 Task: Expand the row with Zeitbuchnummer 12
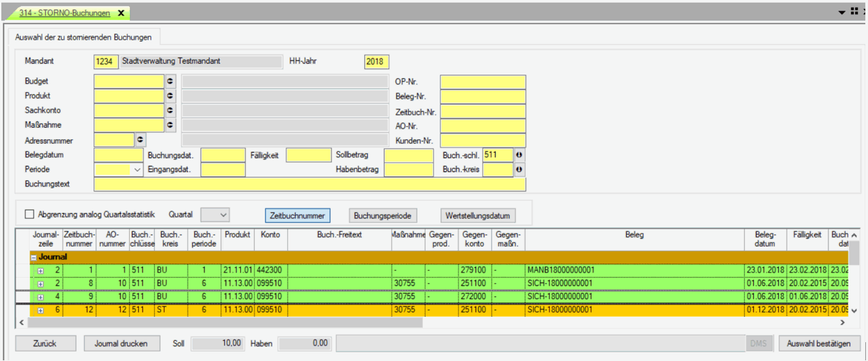[40, 311]
